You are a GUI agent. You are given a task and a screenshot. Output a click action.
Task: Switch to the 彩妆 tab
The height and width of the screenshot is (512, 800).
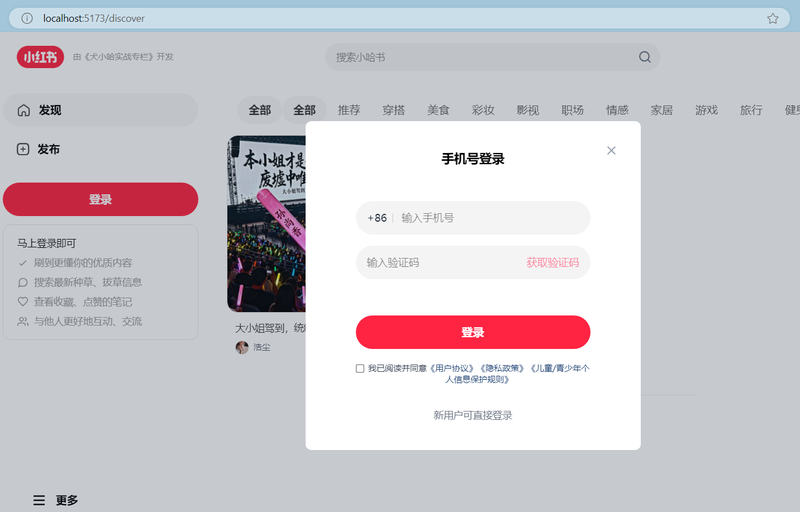point(483,110)
